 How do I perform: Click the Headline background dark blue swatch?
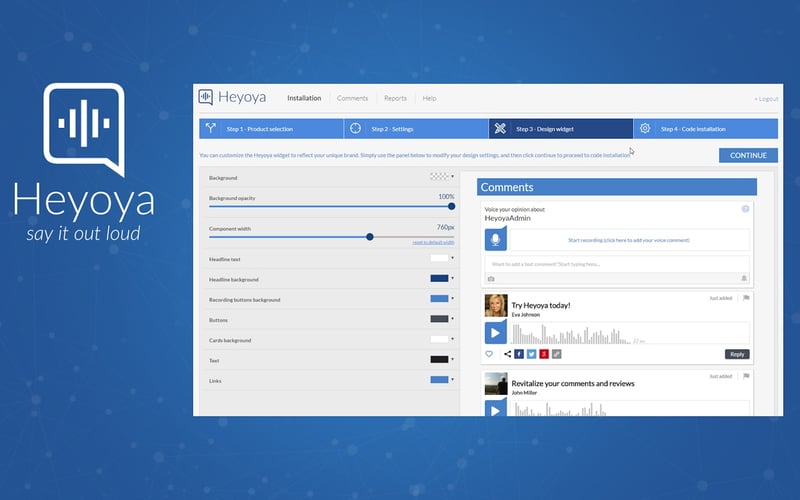439,279
